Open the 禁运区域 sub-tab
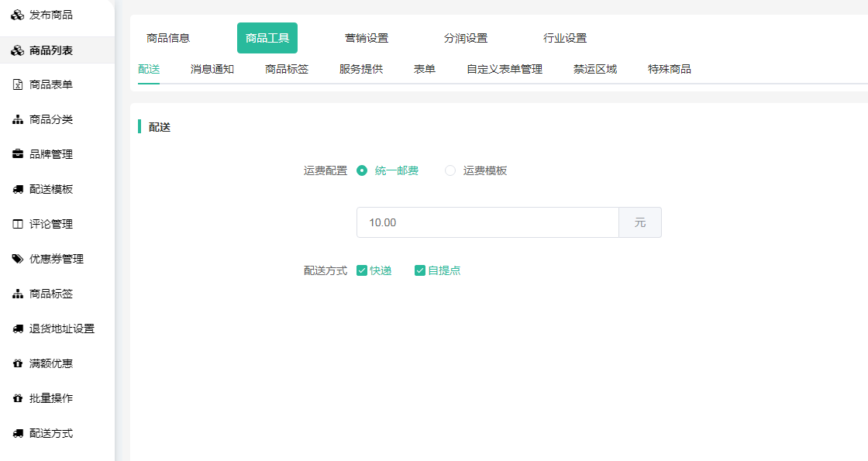868x461 pixels. [x=595, y=69]
